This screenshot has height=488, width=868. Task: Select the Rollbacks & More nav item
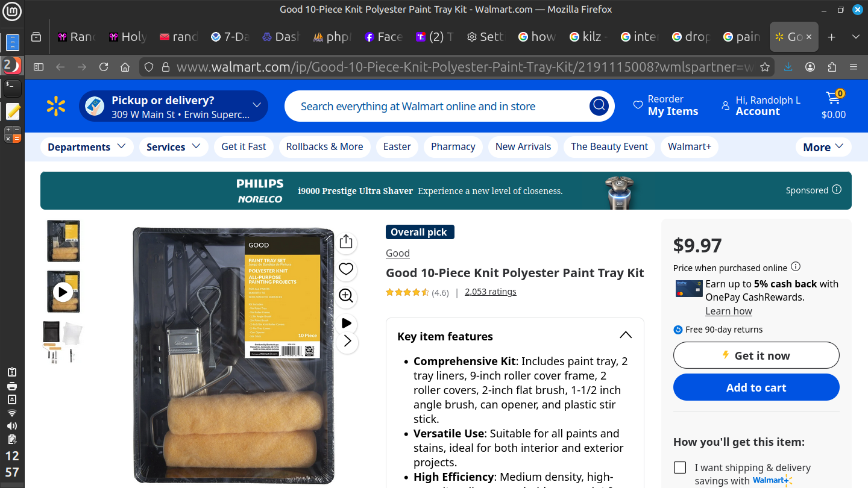click(324, 147)
